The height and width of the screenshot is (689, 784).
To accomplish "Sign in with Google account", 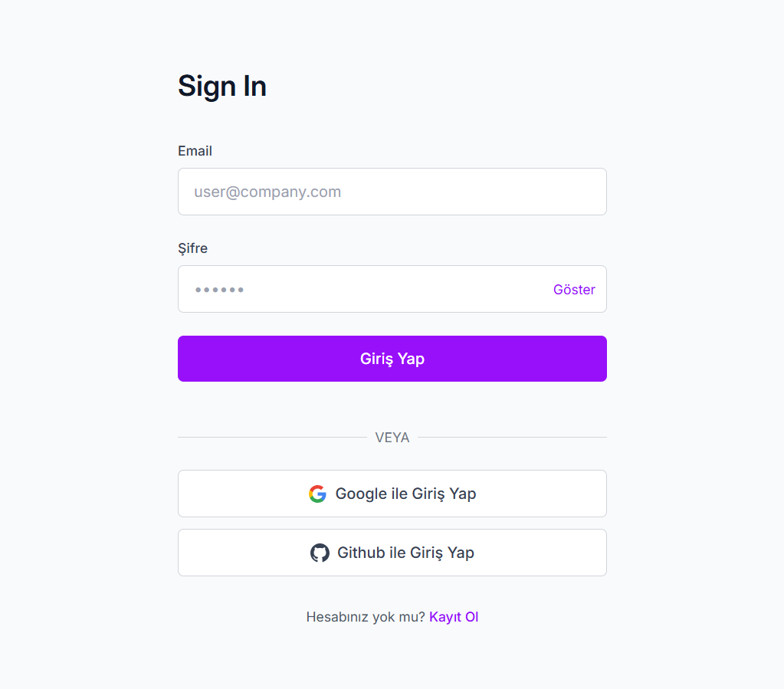I will [x=392, y=494].
